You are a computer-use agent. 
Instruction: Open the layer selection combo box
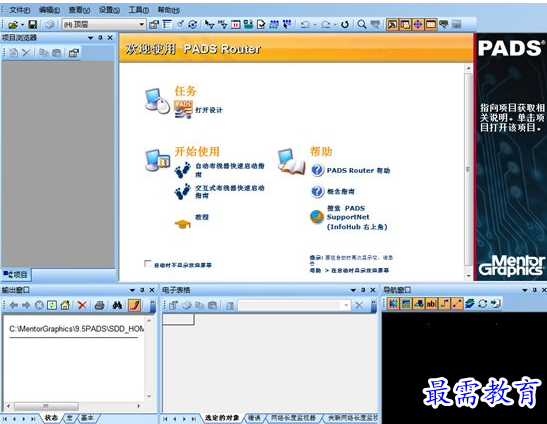[x=104, y=24]
